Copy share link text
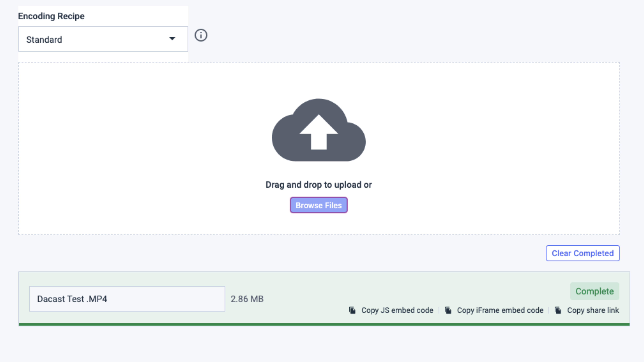The image size is (644, 362). (x=593, y=310)
